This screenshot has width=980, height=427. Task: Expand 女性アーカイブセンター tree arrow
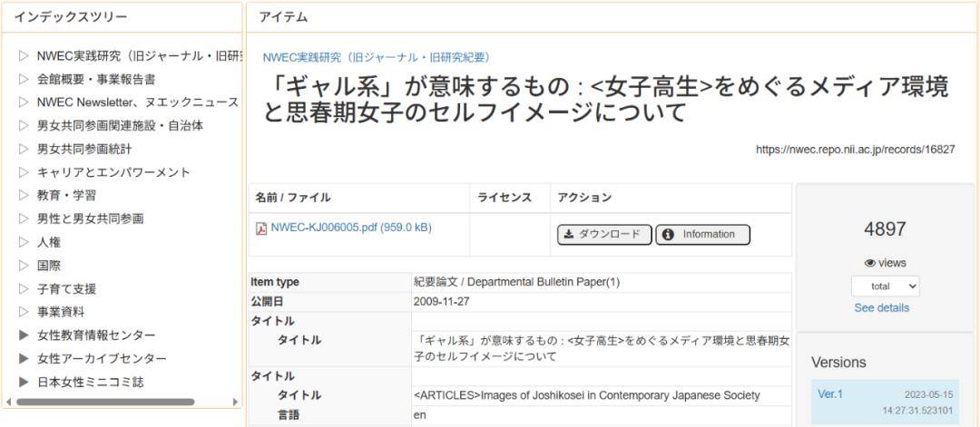[x=24, y=359]
